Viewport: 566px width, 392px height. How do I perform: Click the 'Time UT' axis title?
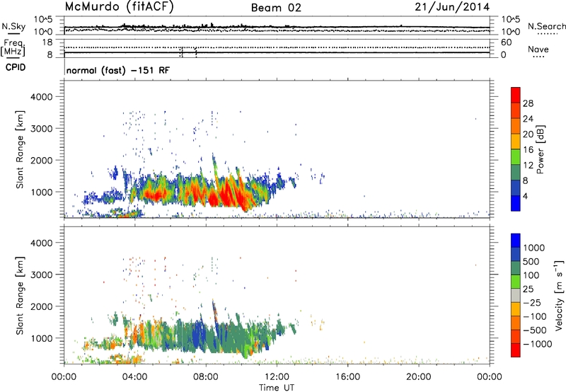pos(277,388)
